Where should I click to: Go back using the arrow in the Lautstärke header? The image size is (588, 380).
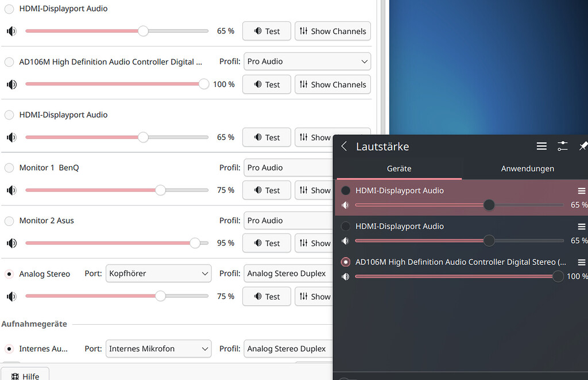click(x=343, y=146)
